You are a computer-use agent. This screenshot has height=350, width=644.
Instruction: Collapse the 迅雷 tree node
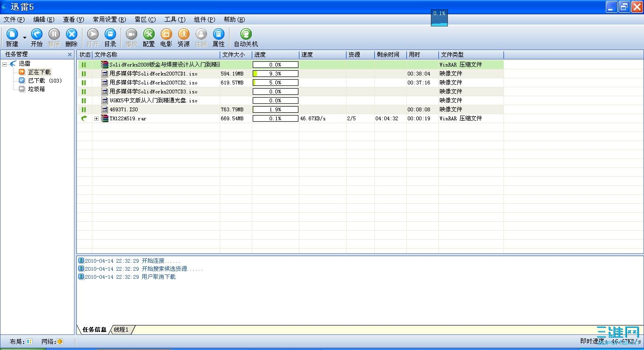click(5, 64)
